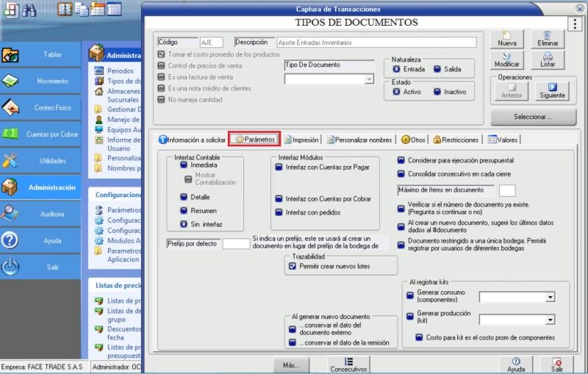Go to the Siguiente record
588x374 pixels.
coord(552,91)
